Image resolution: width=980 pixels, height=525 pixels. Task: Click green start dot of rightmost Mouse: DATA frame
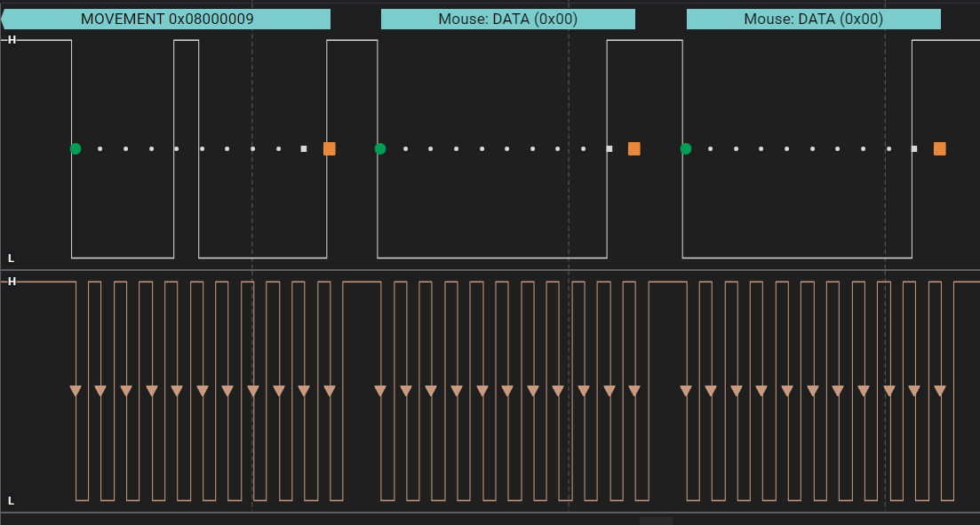click(x=686, y=148)
